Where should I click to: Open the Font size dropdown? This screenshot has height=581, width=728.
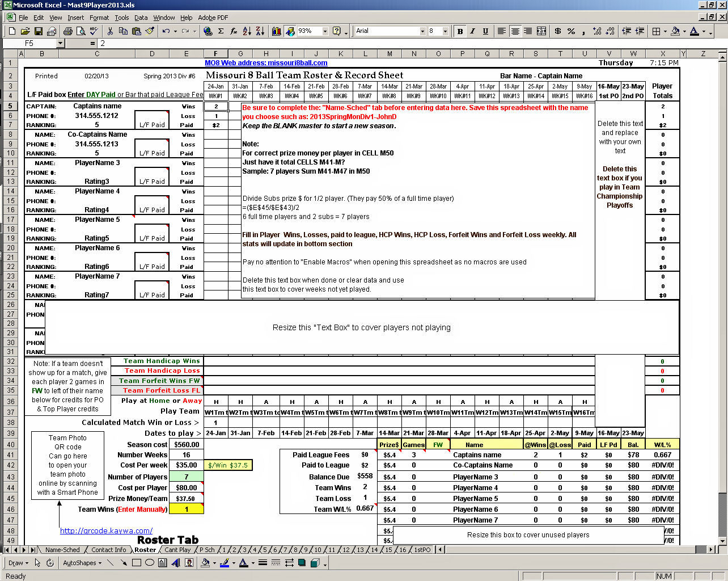click(445, 31)
